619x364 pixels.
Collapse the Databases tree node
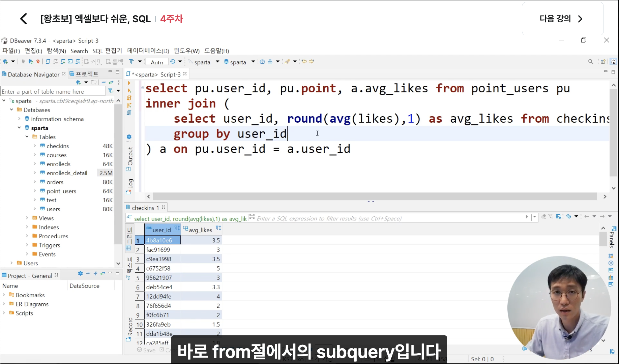(x=11, y=110)
